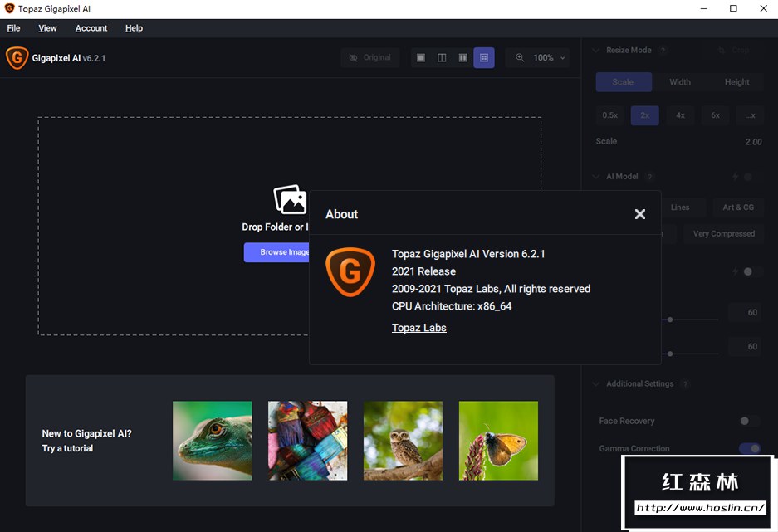This screenshot has width=778, height=532.
Task: Open the owl tutorial thumbnail
Action: point(403,441)
